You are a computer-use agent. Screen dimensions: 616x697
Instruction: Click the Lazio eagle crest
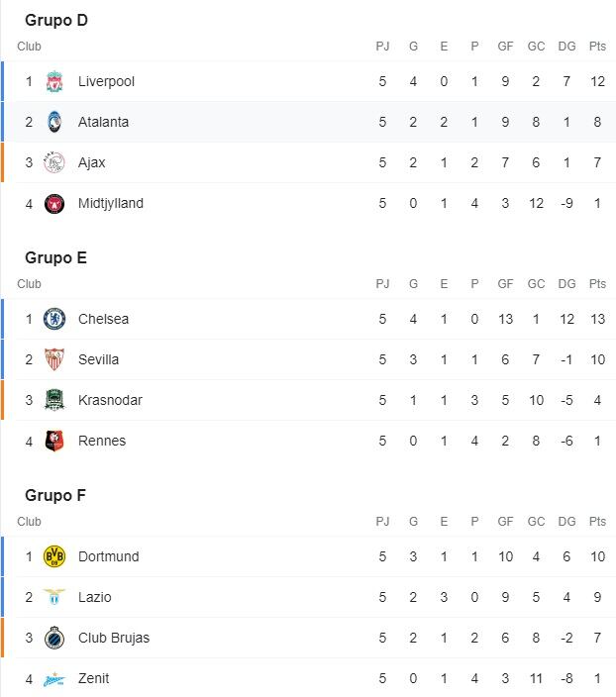pos(54,597)
